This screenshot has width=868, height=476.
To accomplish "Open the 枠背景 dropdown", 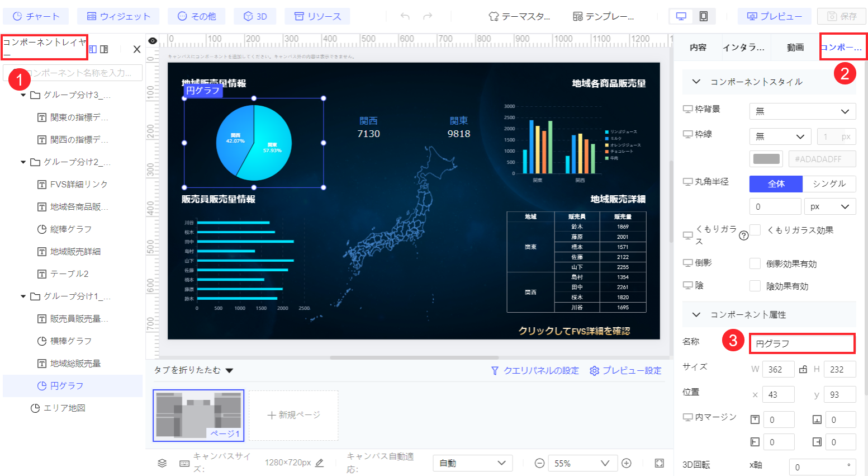I will (x=803, y=111).
